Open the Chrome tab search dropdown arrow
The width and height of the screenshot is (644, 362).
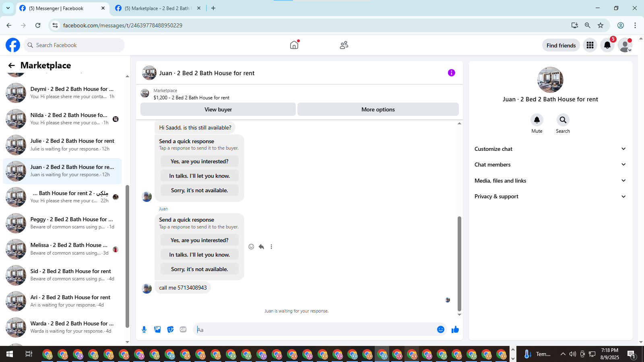8,8
